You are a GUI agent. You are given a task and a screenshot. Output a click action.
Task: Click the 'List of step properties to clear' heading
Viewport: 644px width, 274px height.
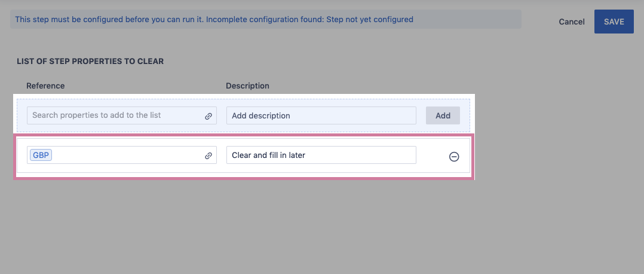[x=90, y=61]
